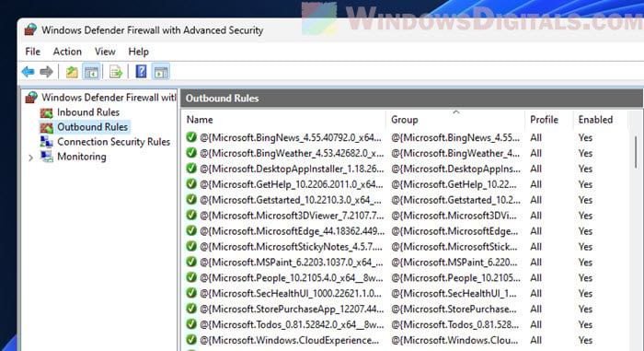Click green check icon of StorePurchaseApp rule
This screenshot has width=644, height=351.
click(x=191, y=309)
